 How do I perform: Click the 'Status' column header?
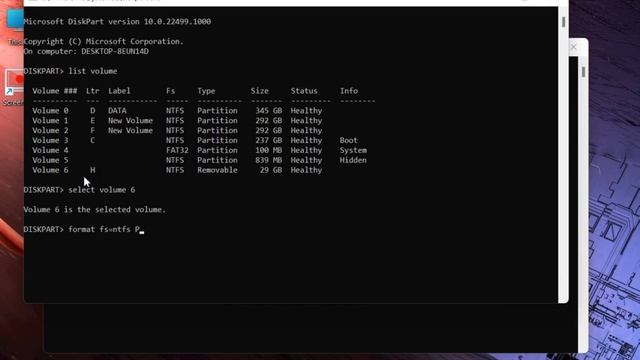pyautogui.click(x=304, y=91)
